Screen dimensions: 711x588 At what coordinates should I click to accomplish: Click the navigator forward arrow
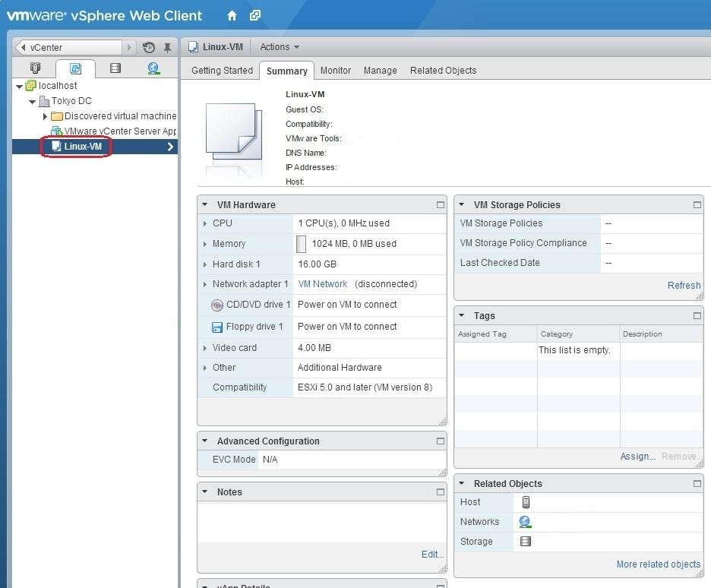click(x=129, y=47)
